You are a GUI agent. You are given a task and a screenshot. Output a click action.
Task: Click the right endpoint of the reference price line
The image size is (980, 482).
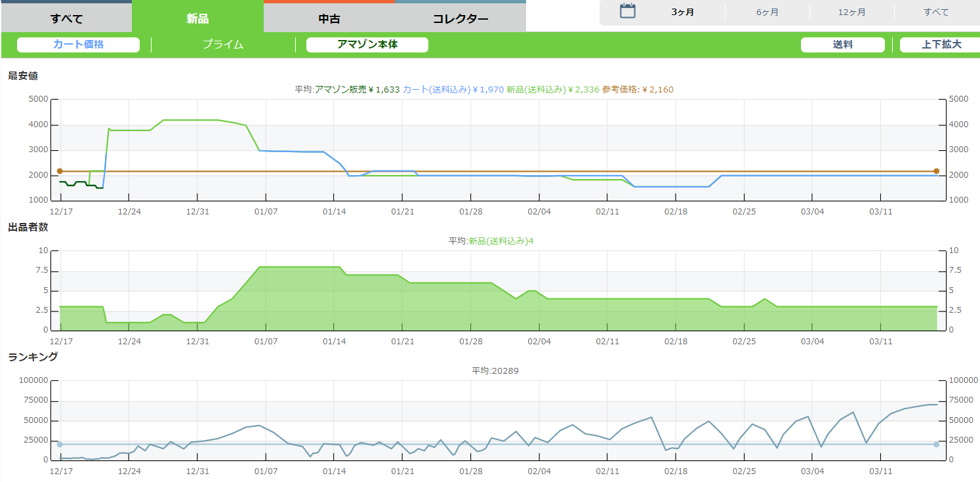point(936,171)
